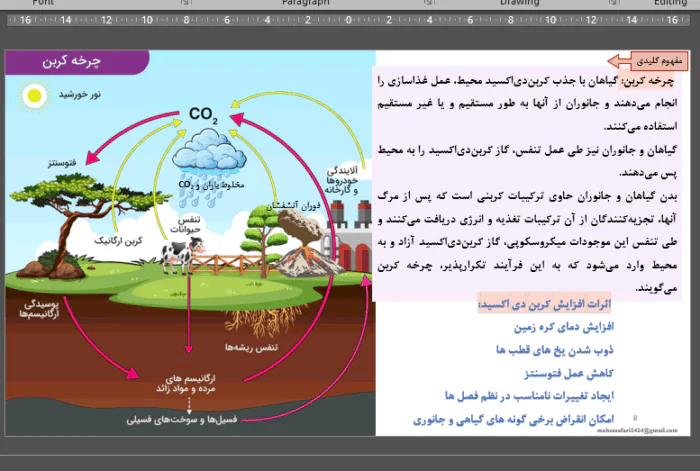The height and width of the screenshot is (471, 700).
Task: Click the 'تنفس حیوانات' label
Action: click(185, 225)
